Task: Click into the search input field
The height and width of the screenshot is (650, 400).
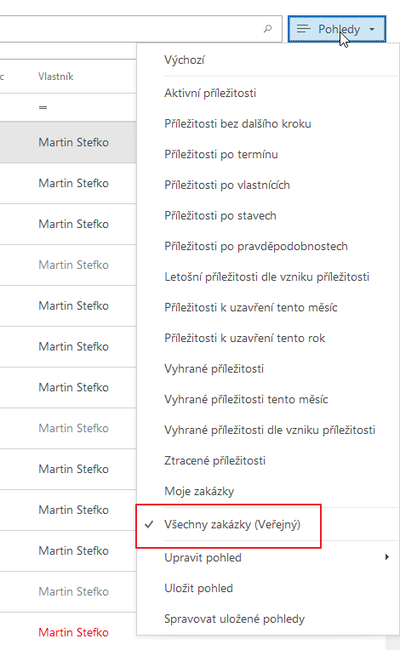Action: click(x=128, y=29)
